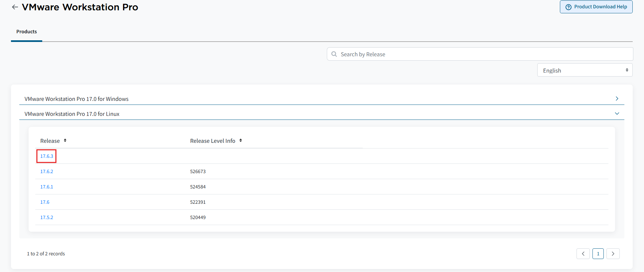Click the '1 to 2 of 2 records' text
Viewport: 644px width, 272px height.
click(46, 254)
